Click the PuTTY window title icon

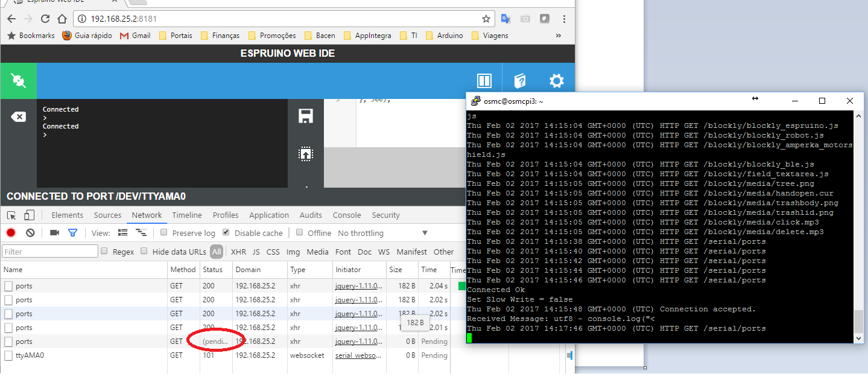coord(475,101)
